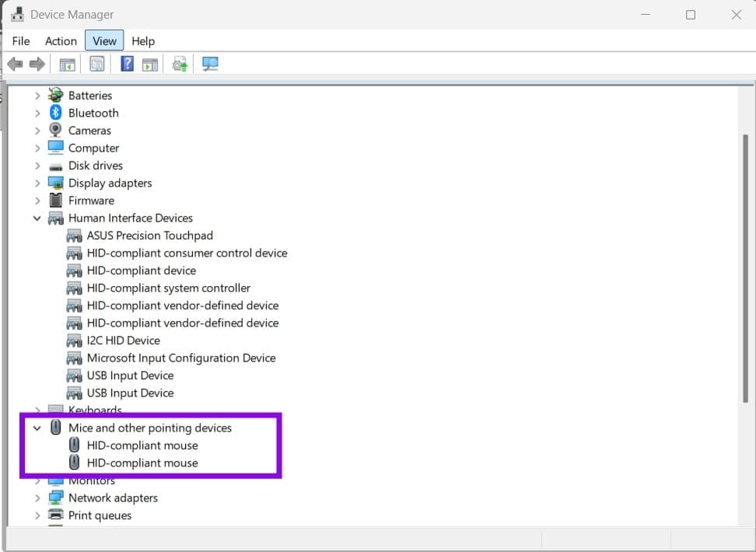Expand the Computer category
The height and width of the screenshot is (552, 756).
pyautogui.click(x=37, y=148)
